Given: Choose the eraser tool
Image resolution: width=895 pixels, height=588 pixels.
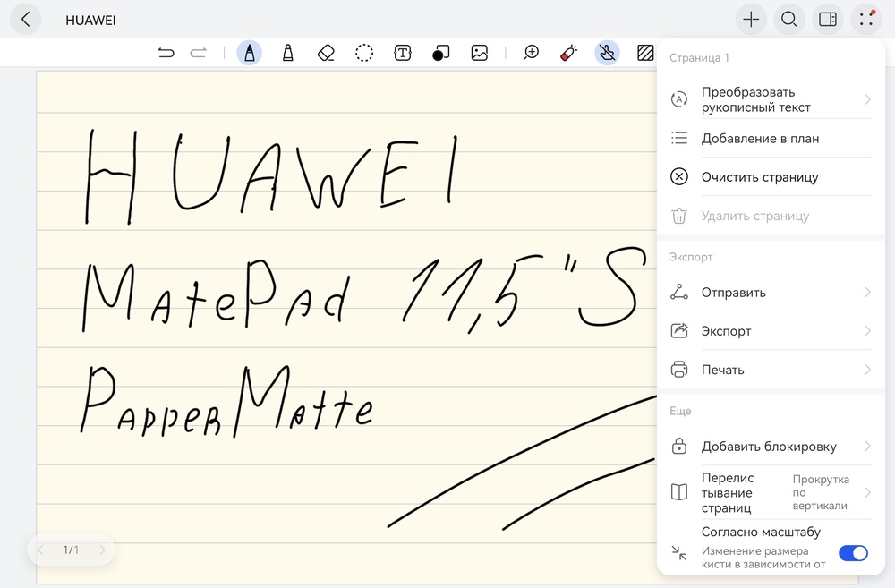Looking at the screenshot, I should point(326,53).
